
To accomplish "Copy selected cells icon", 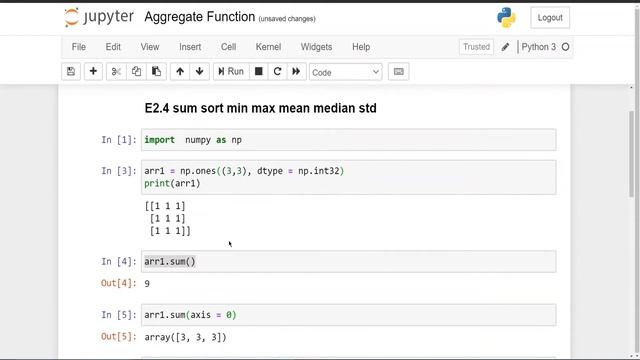I will click(x=136, y=72).
